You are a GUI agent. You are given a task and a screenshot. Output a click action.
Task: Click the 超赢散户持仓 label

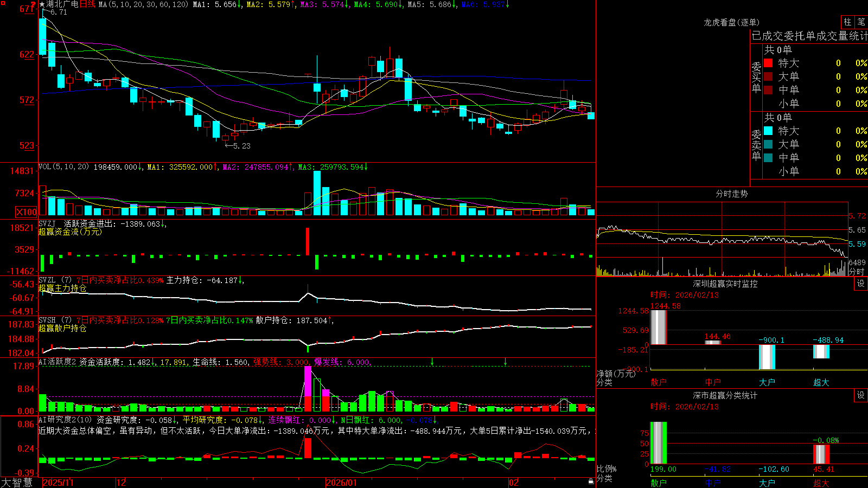pos(62,328)
